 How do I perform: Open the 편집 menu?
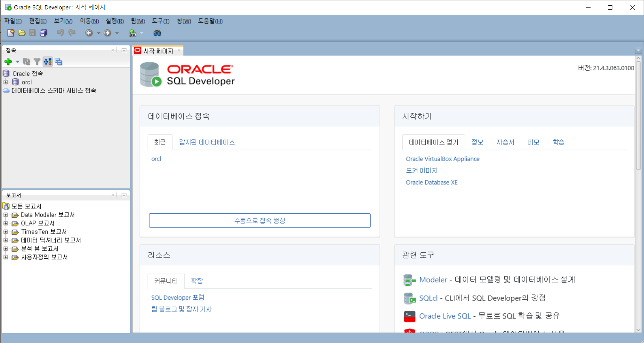pyautogui.click(x=38, y=21)
